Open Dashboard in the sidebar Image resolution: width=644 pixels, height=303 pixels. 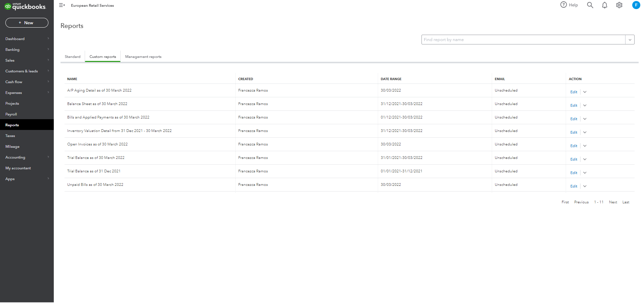(27, 39)
